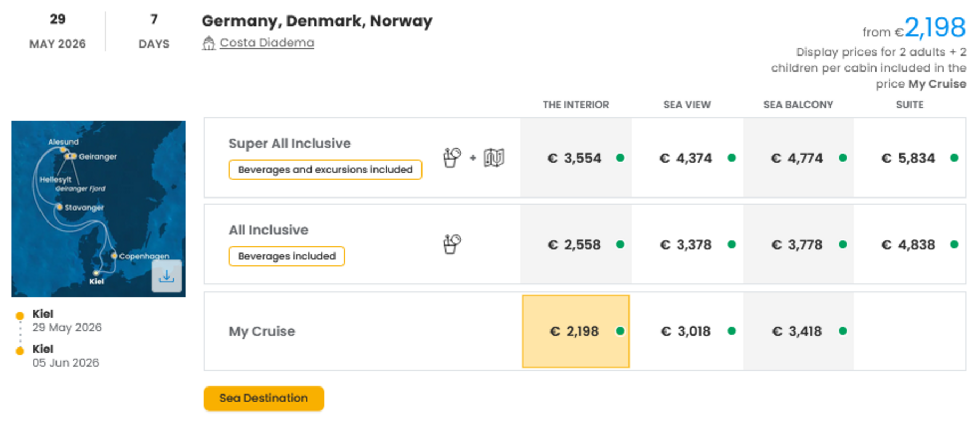Screen dimensions: 980x427
Task: Open the Costa Diadema ship link
Action: click(267, 43)
